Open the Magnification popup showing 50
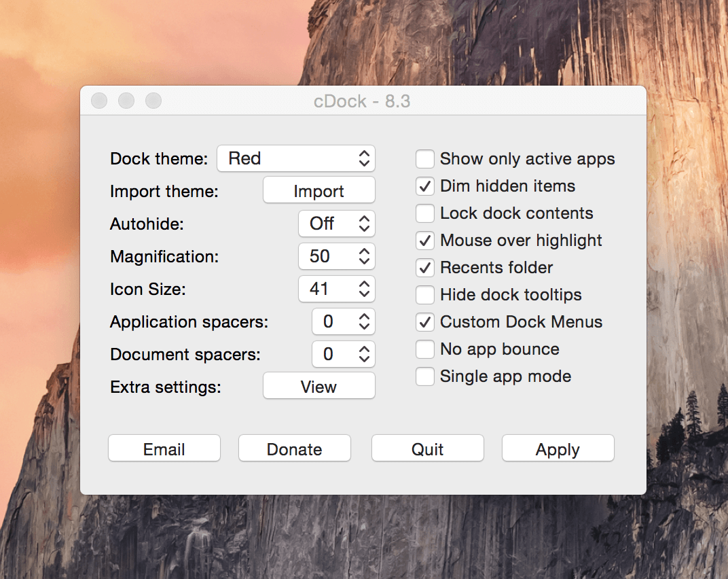728x579 pixels. coord(337,256)
